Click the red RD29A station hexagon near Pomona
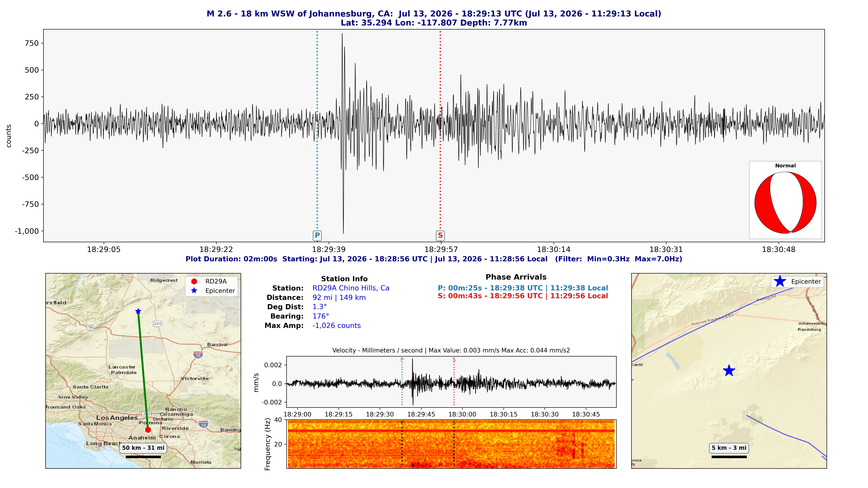This screenshot has height=488, width=868. coord(148,430)
